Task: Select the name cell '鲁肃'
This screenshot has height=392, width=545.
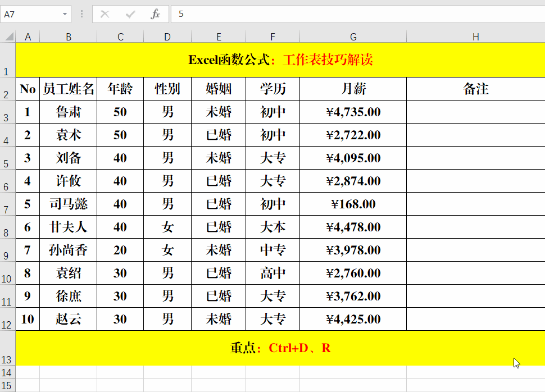Action: coord(69,112)
